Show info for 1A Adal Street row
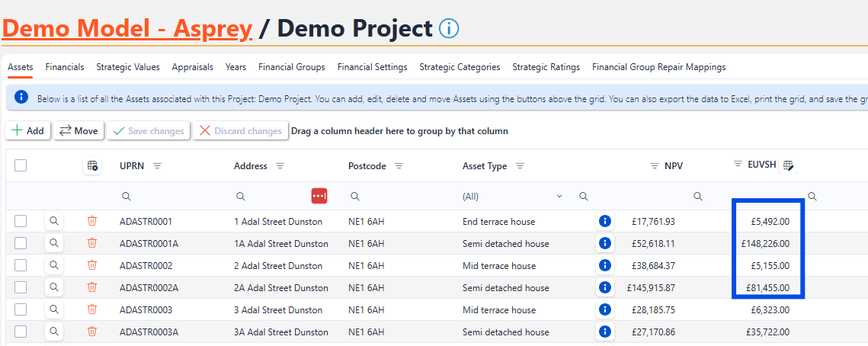Screen dimensions: 868x346 (605, 243)
